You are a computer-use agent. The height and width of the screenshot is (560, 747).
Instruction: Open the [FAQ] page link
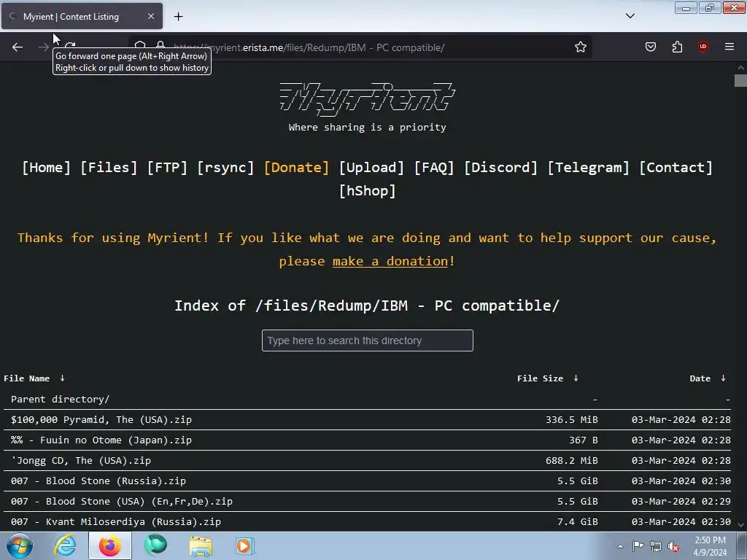[x=434, y=168]
